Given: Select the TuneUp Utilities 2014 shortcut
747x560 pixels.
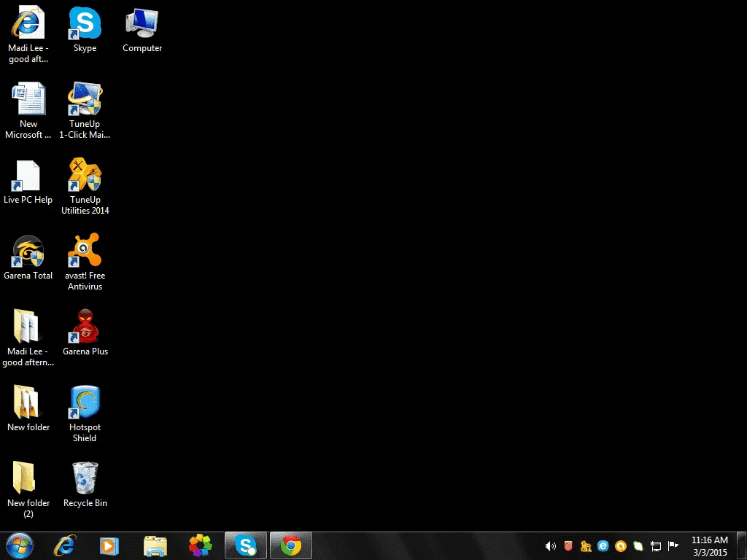Looking at the screenshot, I should pos(85,186).
